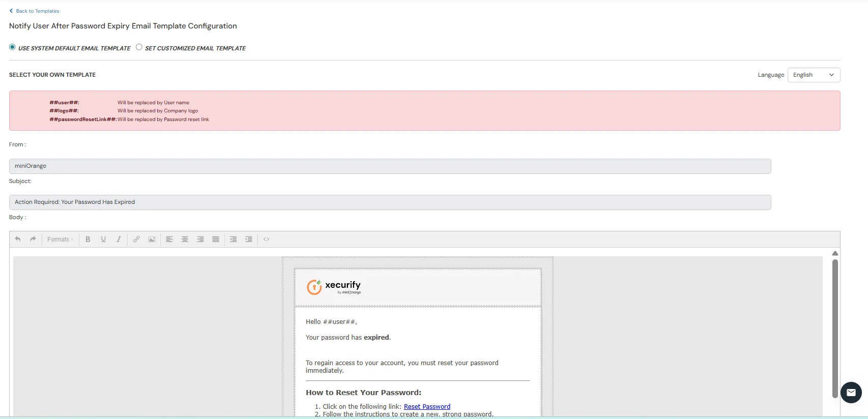Click the 'Hello ##user##,' line
This screenshot has width=868, height=419.
331,321
